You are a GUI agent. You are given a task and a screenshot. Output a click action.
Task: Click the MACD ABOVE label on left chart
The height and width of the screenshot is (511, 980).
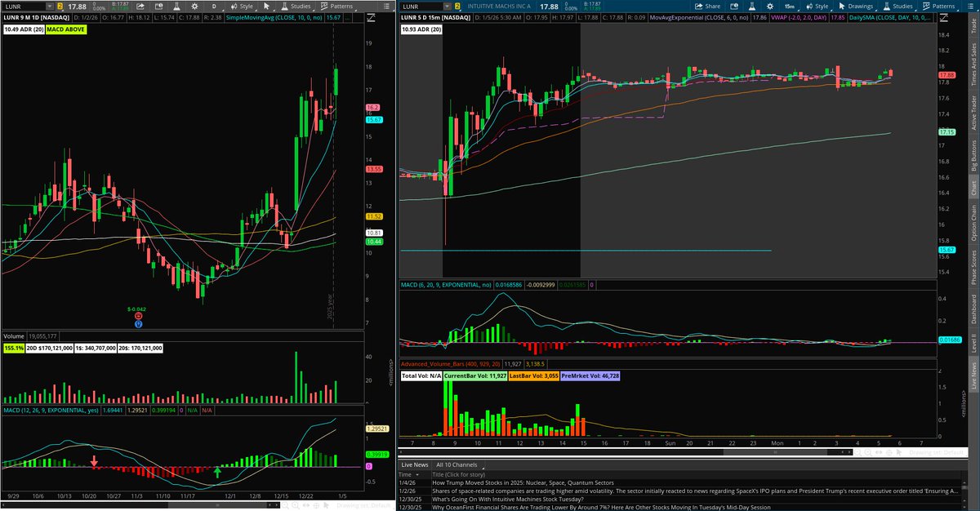pos(67,30)
